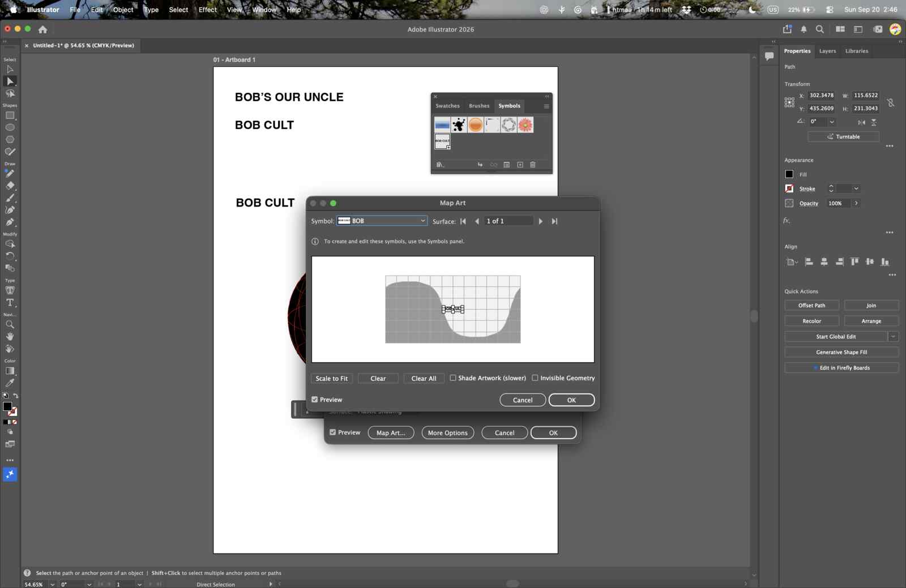Open the comments panel icon

[769, 56]
